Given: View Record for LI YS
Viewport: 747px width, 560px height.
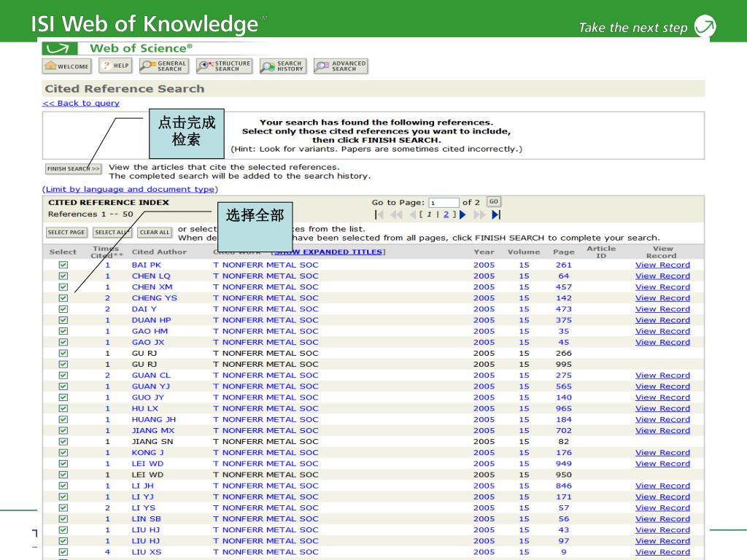Looking at the screenshot, I should pyautogui.click(x=662, y=507).
